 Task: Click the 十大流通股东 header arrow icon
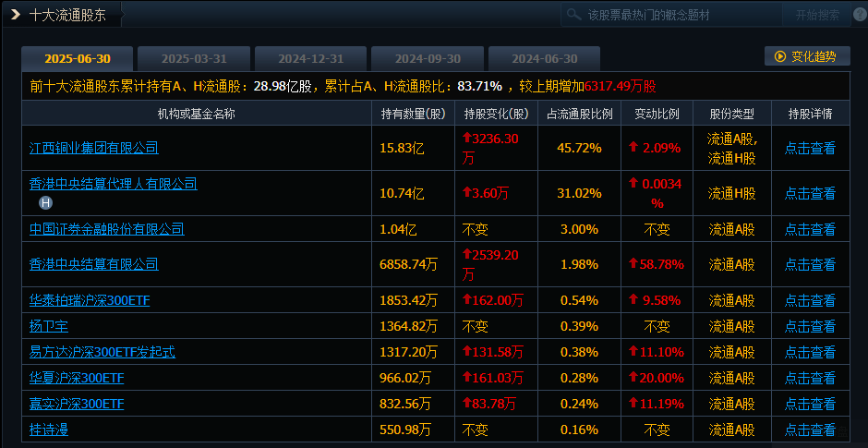click(16, 15)
